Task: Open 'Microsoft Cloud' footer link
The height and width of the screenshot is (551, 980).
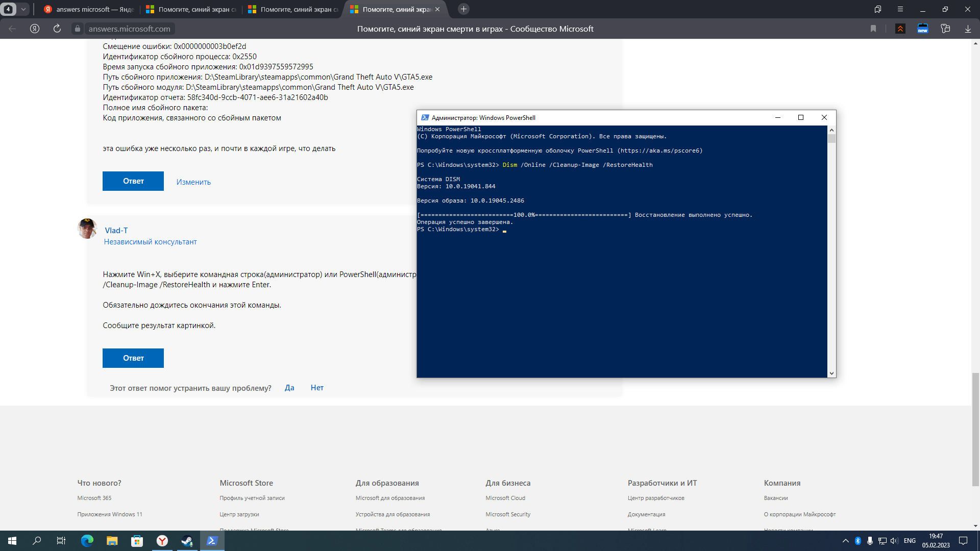Action: point(505,498)
